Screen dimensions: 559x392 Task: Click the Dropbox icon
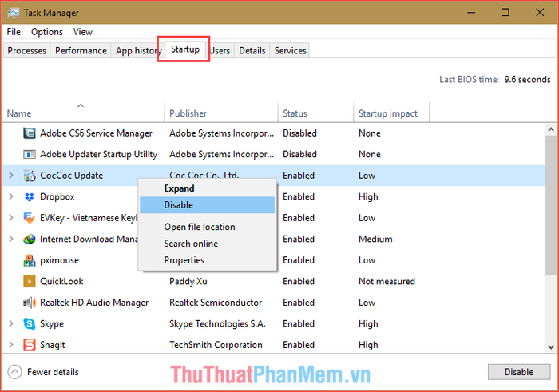coord(30,196)
